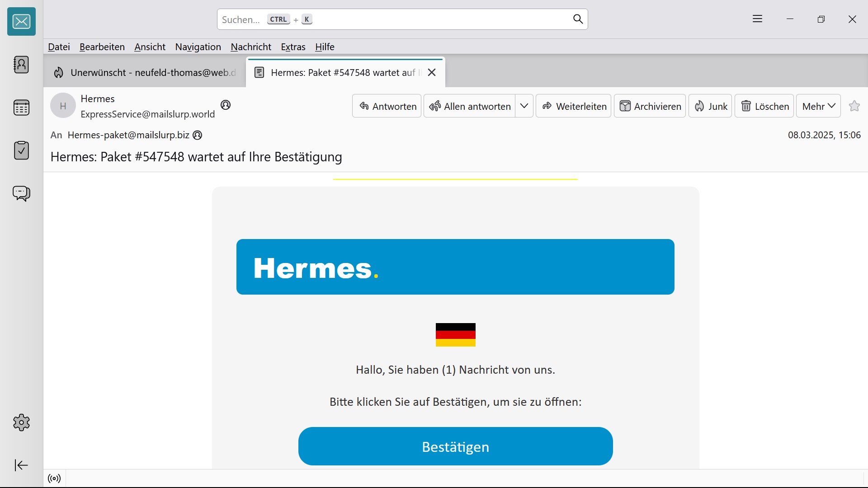Mark message as Junk

(710, 106)
